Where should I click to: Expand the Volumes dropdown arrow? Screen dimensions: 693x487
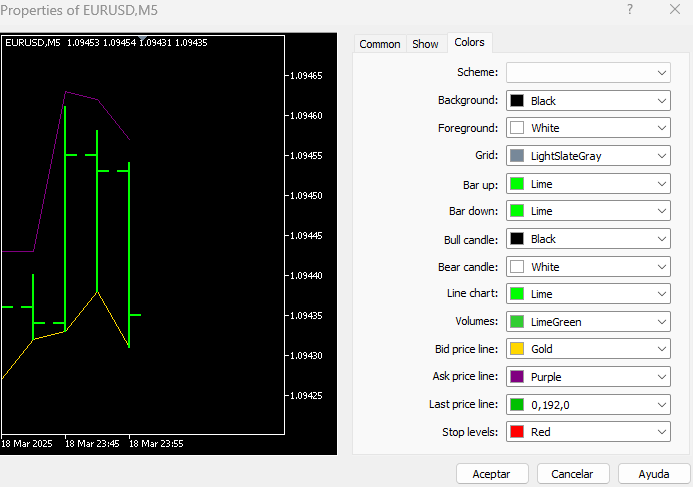662,322
